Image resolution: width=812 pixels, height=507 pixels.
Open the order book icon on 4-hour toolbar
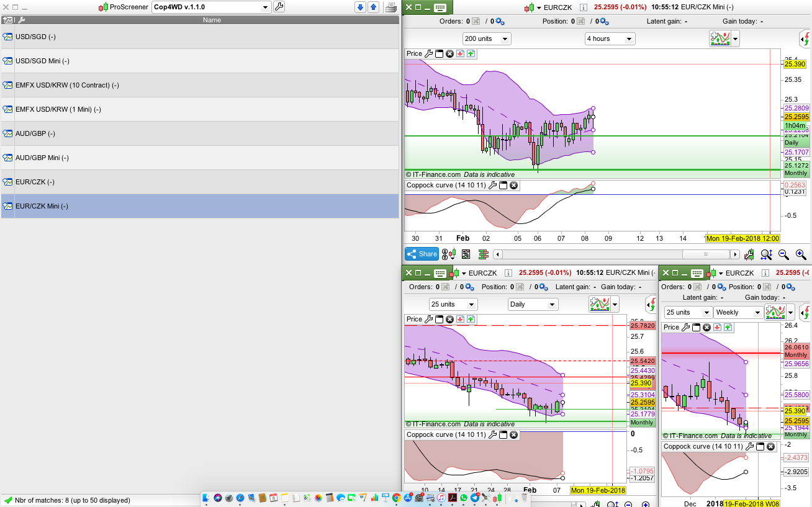[482, 254]
